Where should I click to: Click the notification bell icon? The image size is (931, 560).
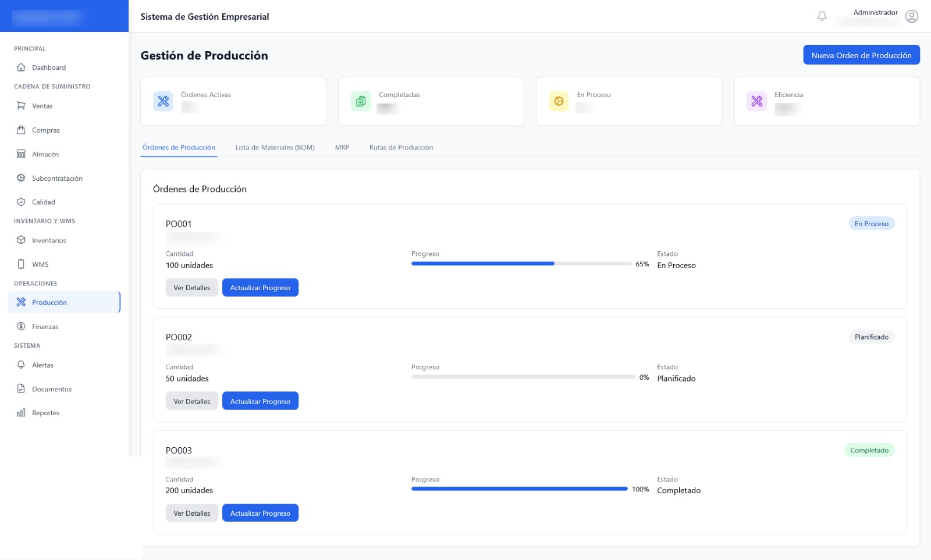(x=822, y=16)
